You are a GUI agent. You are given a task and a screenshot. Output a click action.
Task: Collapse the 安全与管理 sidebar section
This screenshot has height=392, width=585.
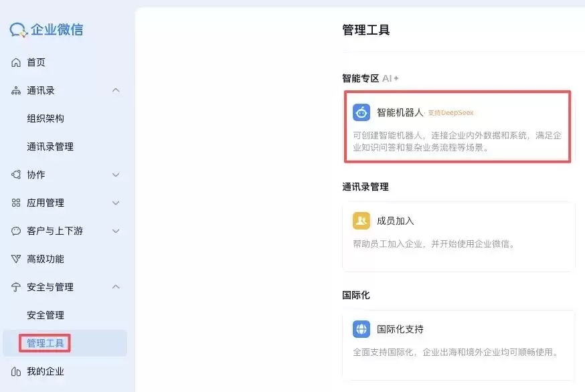[x=116, y=287]
